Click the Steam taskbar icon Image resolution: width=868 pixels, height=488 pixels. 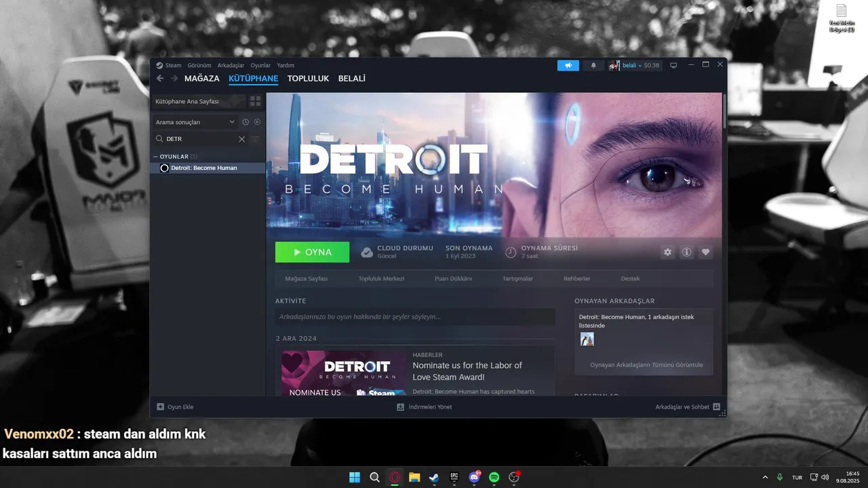pyautogui.click(x=434, y=477)
